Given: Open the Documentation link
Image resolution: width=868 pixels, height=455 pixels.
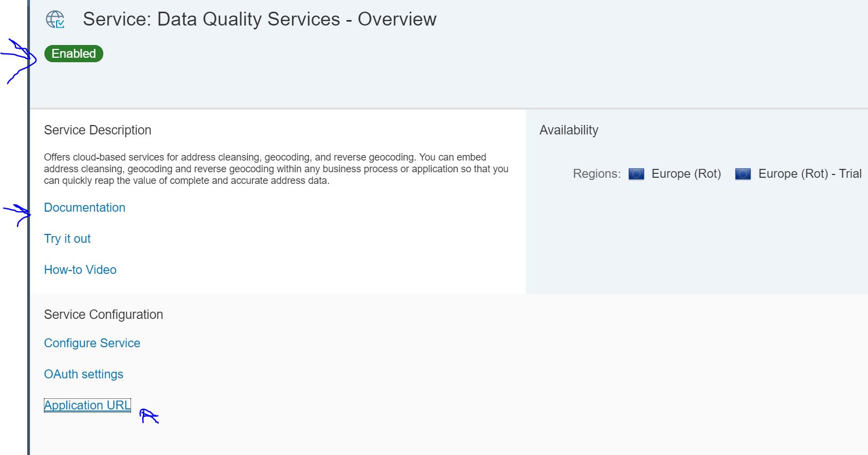Looking at the screenshot, I should click(84, 208).
